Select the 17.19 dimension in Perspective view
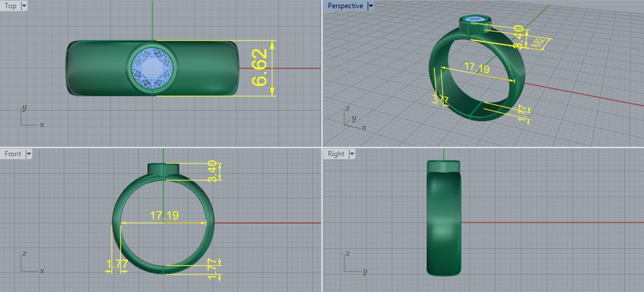The height and width of the screenshot is (292, 644). 477,67
